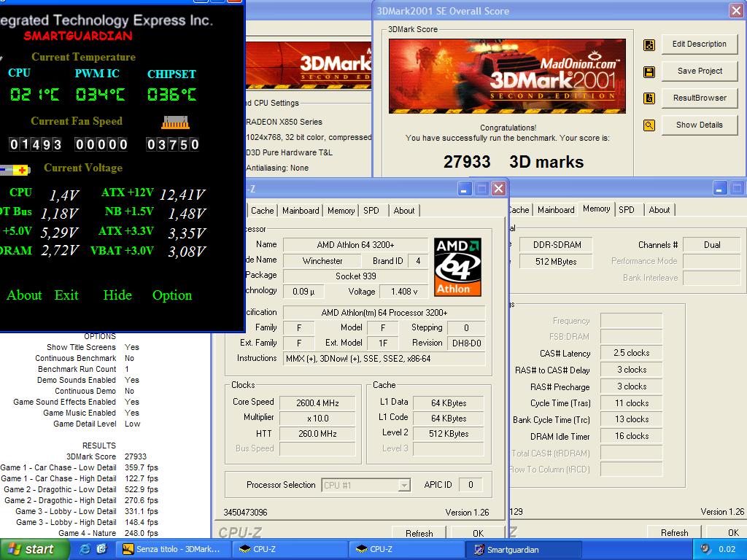Click the Cycle Time (Tras) value 11 clocks

[631, 402]
